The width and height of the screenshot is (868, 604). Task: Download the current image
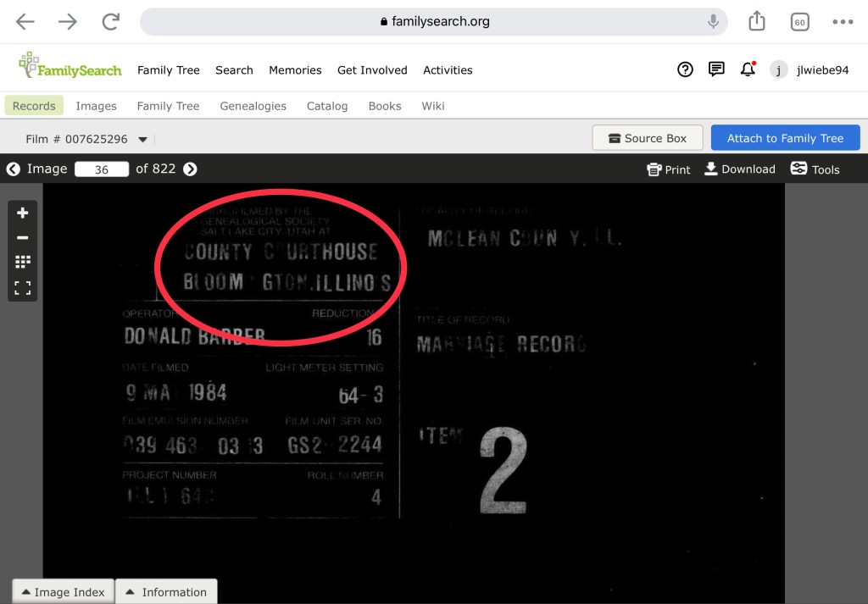point(739,169)
